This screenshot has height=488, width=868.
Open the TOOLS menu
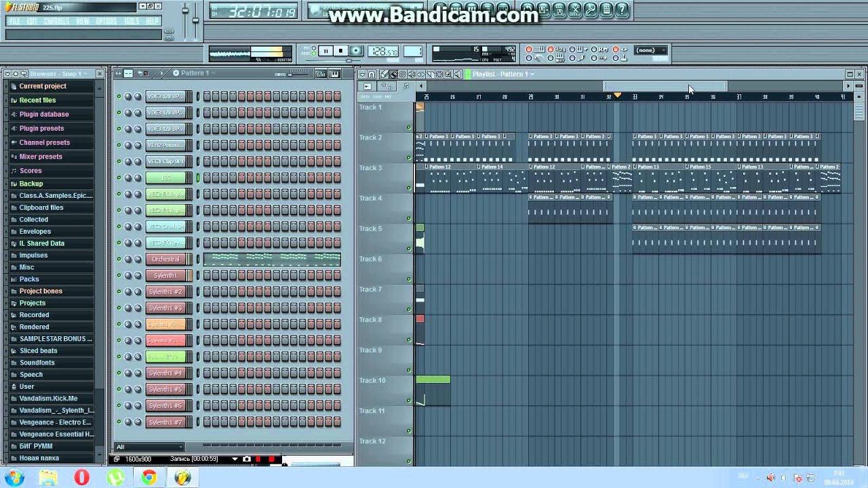(x=132, y=21)
